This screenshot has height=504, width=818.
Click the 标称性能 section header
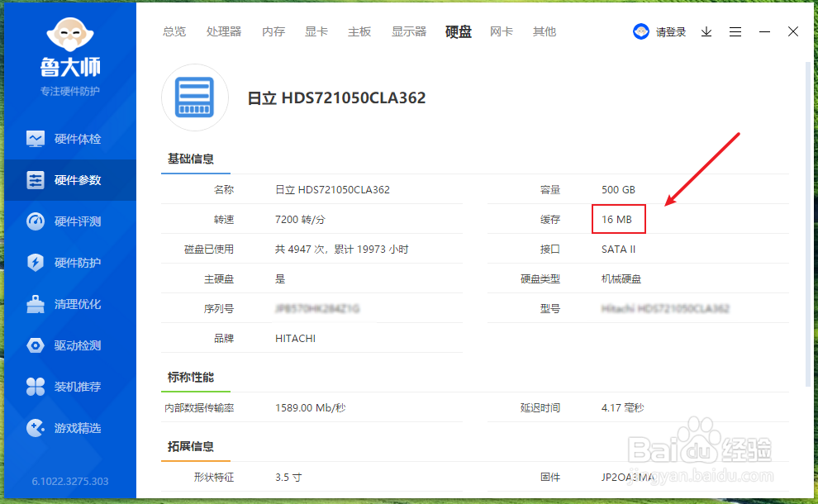[190, 378]
